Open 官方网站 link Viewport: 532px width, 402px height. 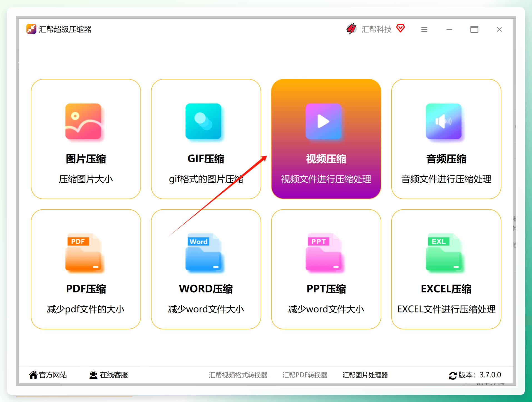click(x=53, y=375)
